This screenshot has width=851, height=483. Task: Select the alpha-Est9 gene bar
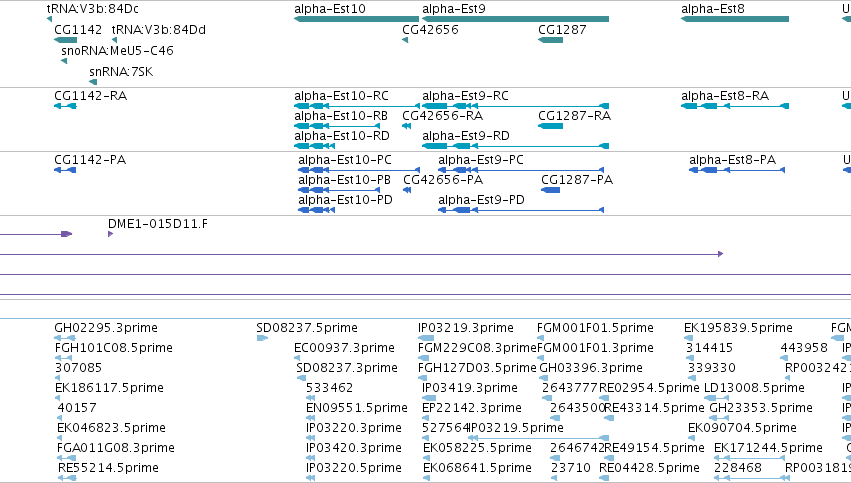[x=516, y=19]
